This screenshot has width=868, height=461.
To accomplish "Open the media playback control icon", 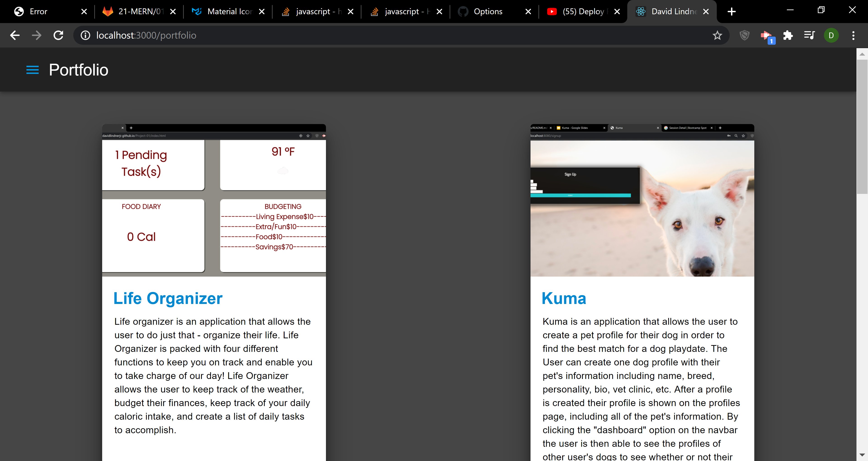I will (809, 35).
